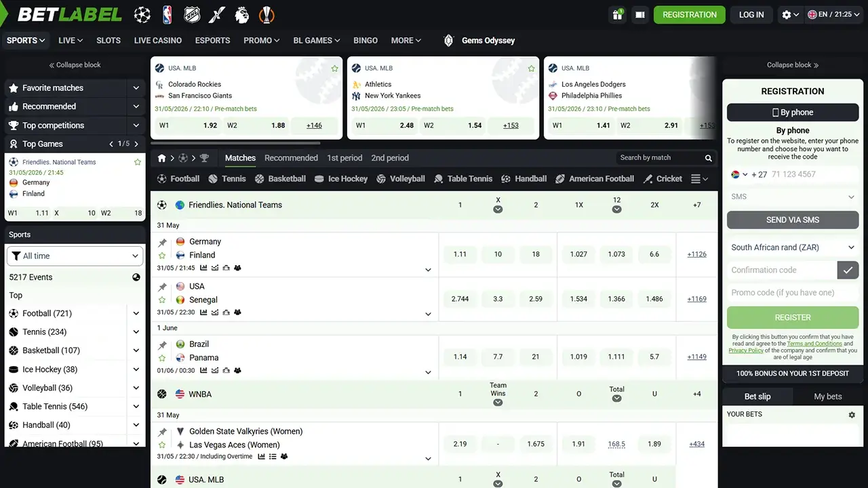Screen dimensions: 868x488
Task: Open the settings gear menu
Action: (x=790, y=14)
